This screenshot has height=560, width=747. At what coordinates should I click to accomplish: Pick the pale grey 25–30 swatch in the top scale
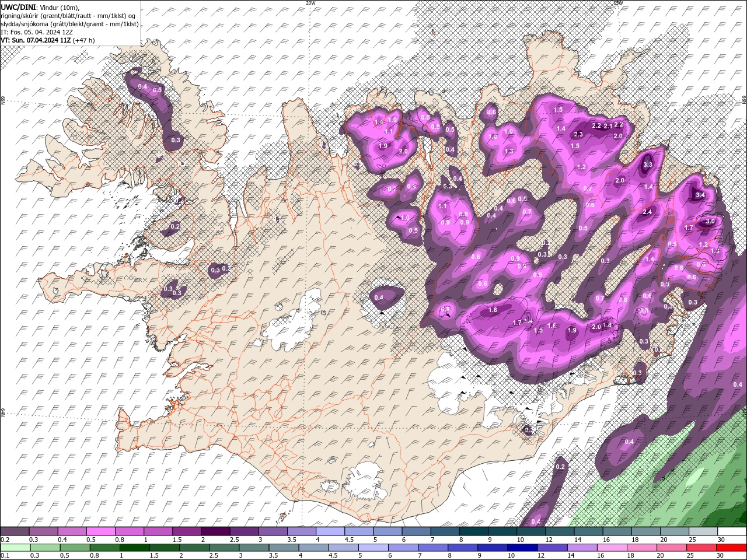click(703, 531)
